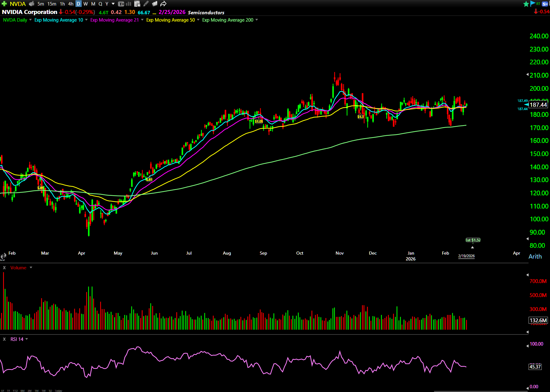Click the green plus add-symbol icon

(4, 4)
